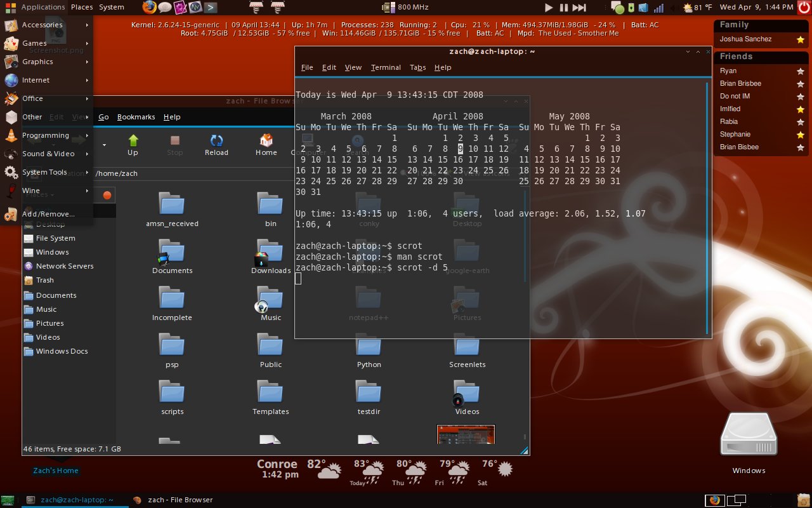
Task: Click the purple gear launcher in top panel
Action: click(180, 8)
